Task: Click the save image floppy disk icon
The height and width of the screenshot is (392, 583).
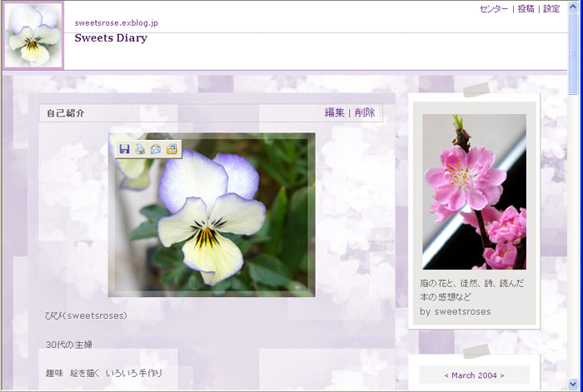Action: [124, 149]
